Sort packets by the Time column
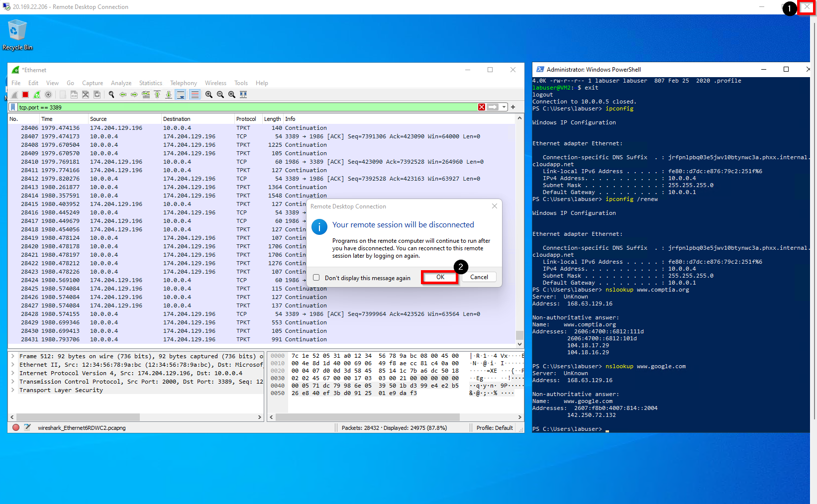 coord(63,119)
